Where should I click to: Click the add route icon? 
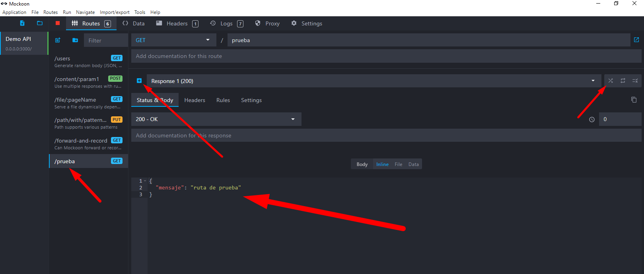(58, 40)
